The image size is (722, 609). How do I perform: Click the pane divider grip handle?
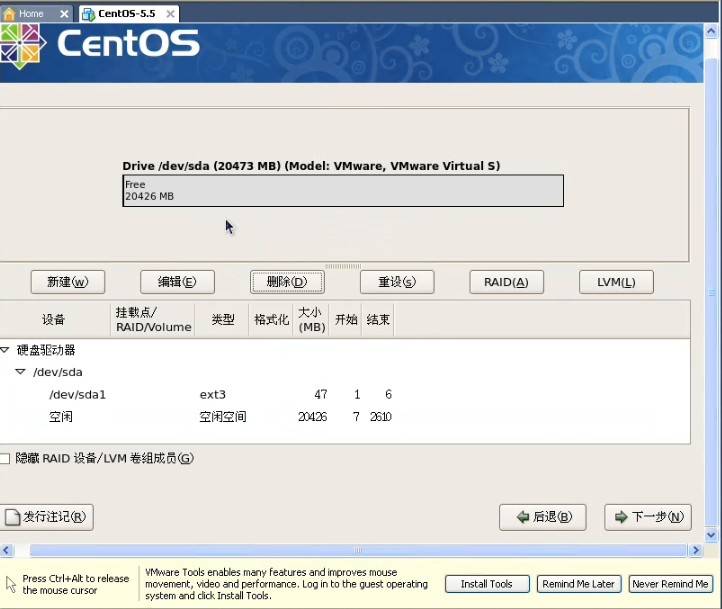[343, 266]
